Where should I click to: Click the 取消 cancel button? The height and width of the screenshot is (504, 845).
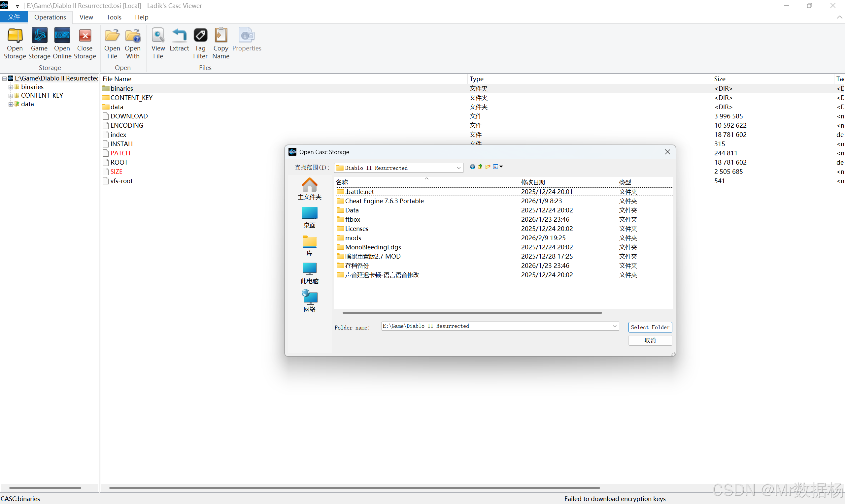[x=650, y=340]
